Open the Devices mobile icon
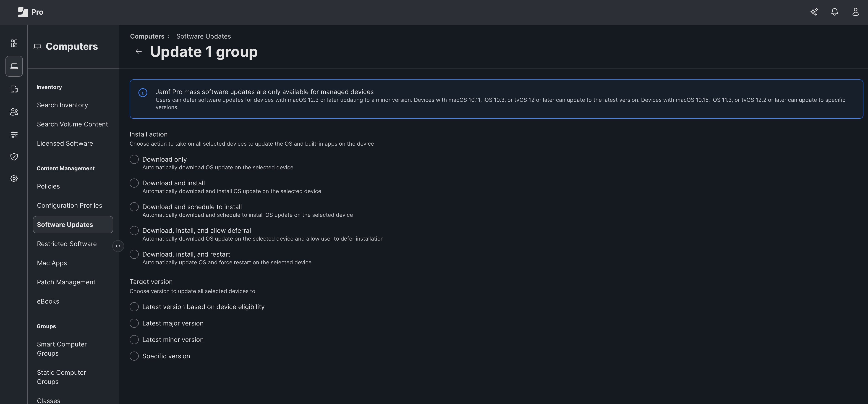The width and height of the screenshot is (868, 404). [x=14, y=89]
